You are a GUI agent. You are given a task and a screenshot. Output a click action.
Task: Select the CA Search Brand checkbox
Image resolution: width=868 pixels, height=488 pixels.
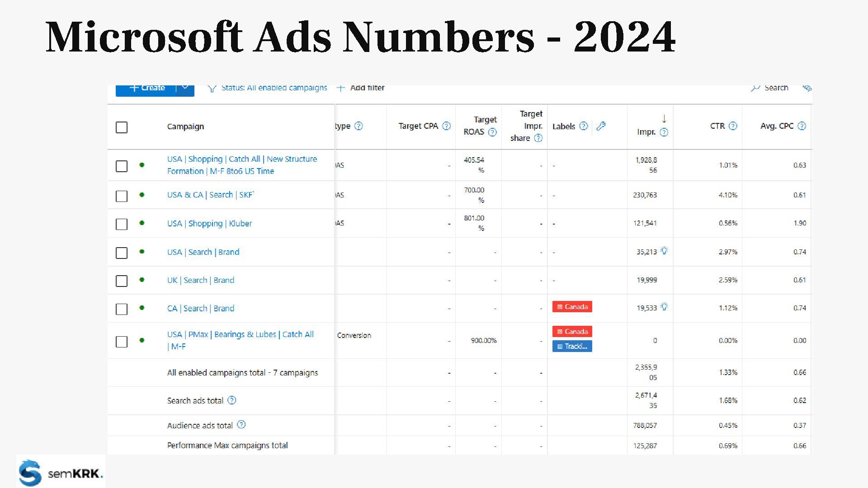click(x=122, y=309)
